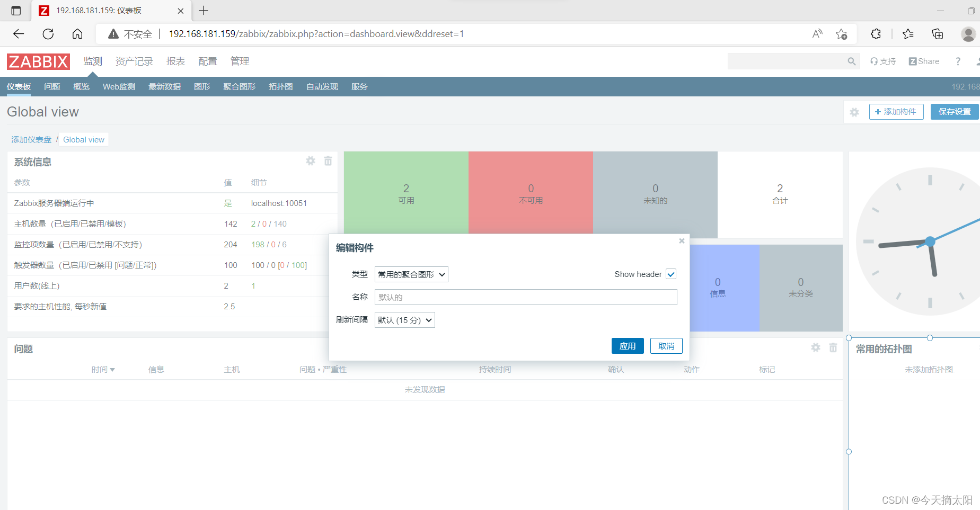
Task: Switch to 聚合图形 submenu tab
Action: (239, 87)
